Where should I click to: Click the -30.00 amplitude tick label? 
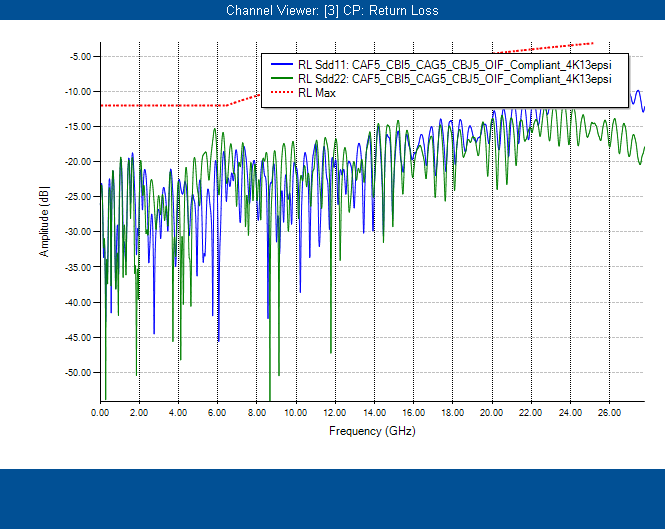(78, 232)
